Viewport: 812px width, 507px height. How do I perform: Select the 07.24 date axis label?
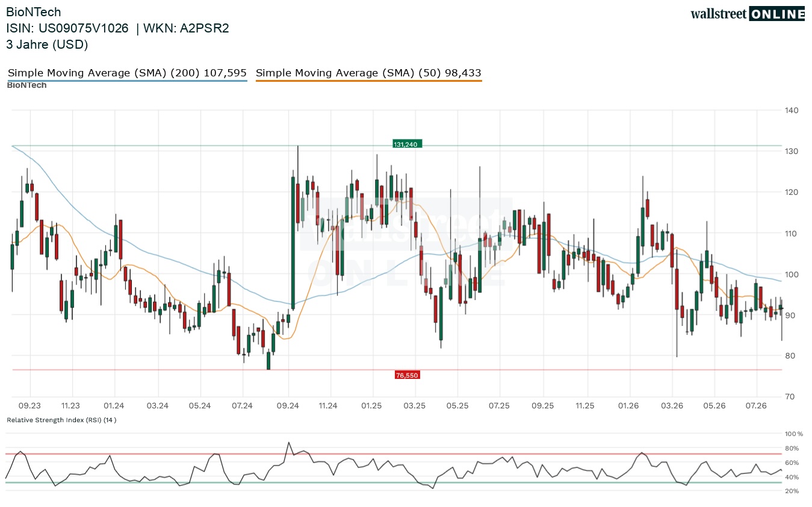click(242, 406)
